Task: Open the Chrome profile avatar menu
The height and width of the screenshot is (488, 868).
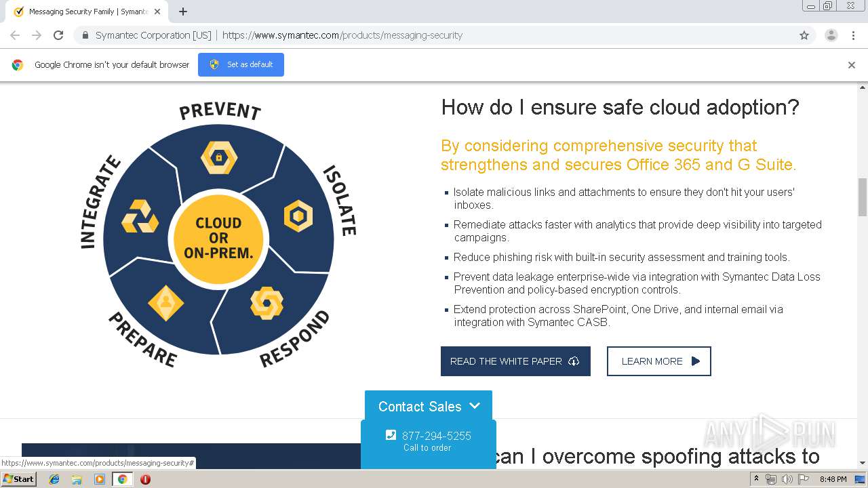Action: (831, 35)
